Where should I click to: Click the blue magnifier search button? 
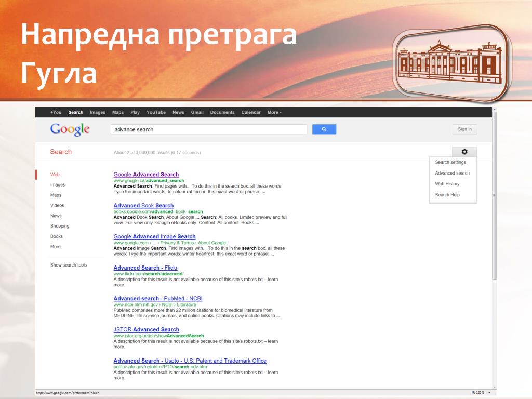click(x=324, y=129)
